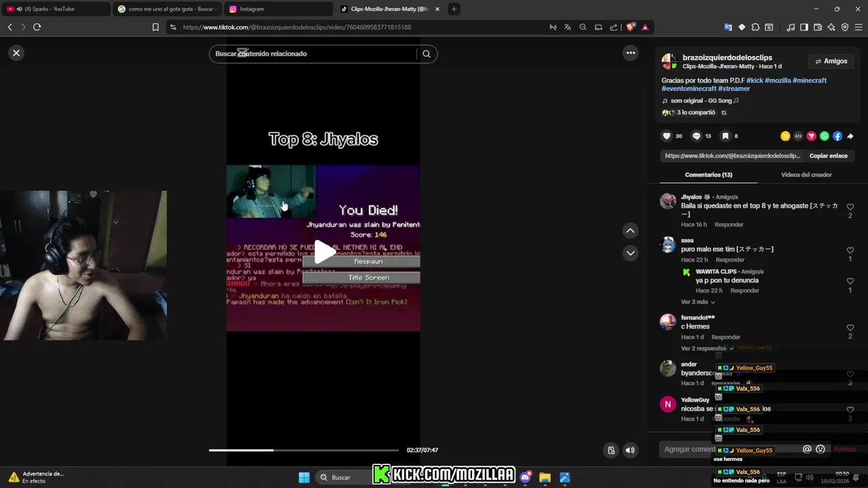Screen dimensions: 868x488
Task: Expand Ver 2 respuestas replies
Action: (x=707, y=348)
